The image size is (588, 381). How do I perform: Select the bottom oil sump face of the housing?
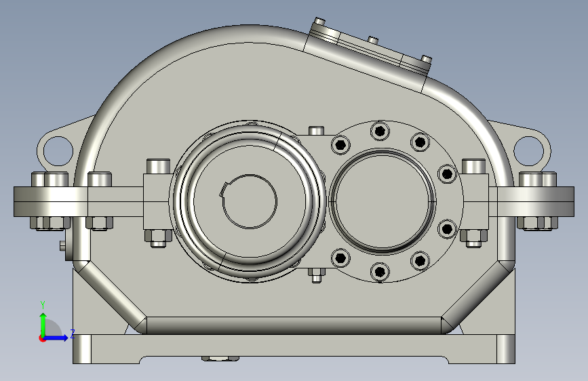[x=294, y=325]
